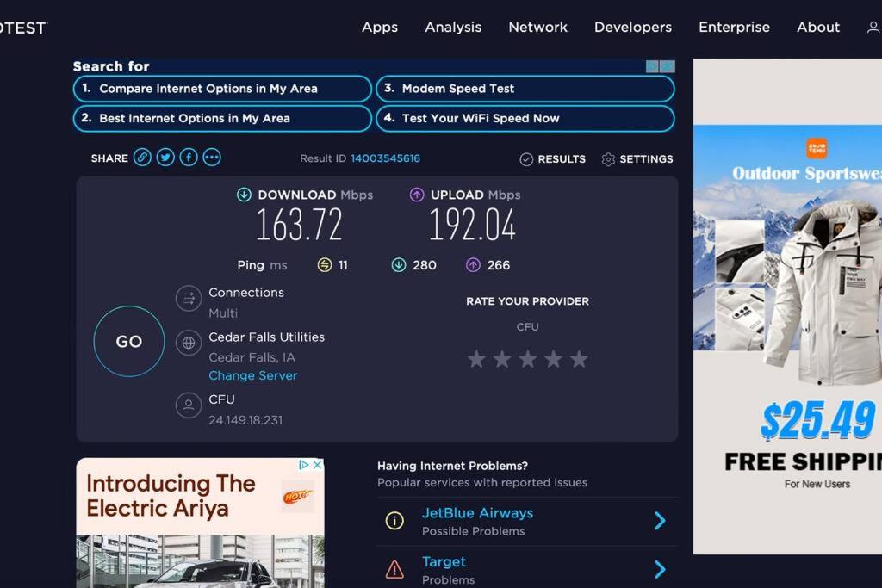Select Test Your WiFi Speed Now

(525, 119)
